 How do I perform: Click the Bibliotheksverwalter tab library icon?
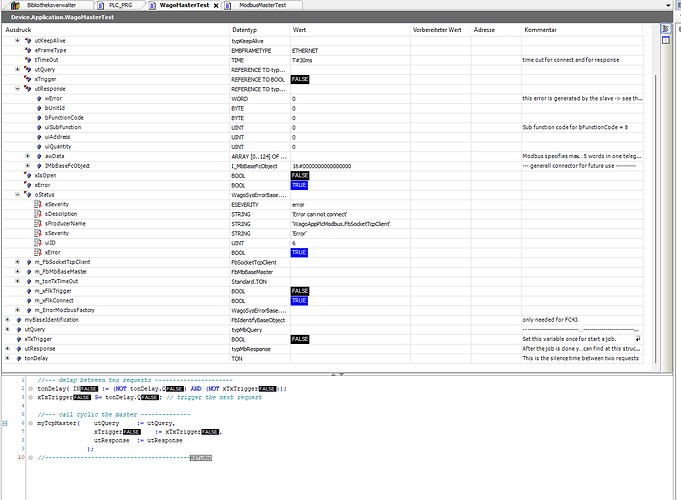click(15, 5)
